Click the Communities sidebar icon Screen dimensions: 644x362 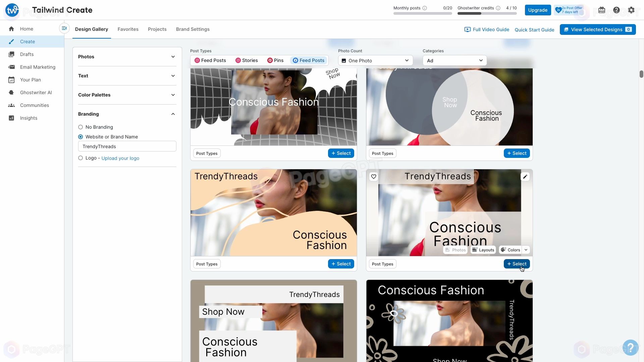[x=11, y=105]
